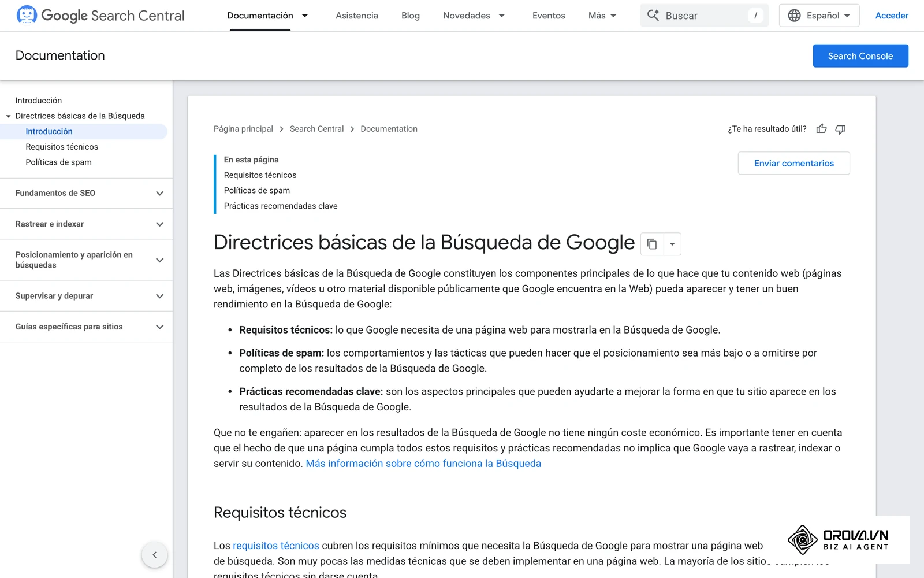Expand the Supervisar y depurar section
Viewport: 924px width, 578px height.
(87, 296)
